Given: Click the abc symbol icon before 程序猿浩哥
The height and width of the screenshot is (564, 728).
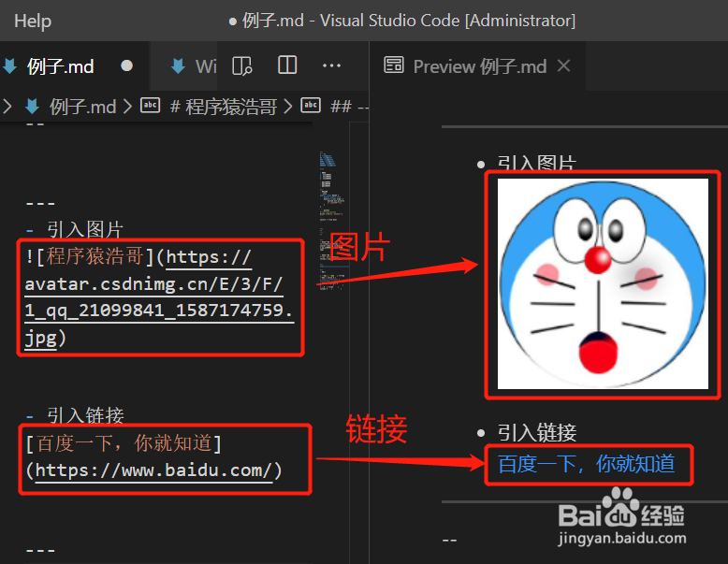Looking at the screenshot, I should (x=151, y=106).
